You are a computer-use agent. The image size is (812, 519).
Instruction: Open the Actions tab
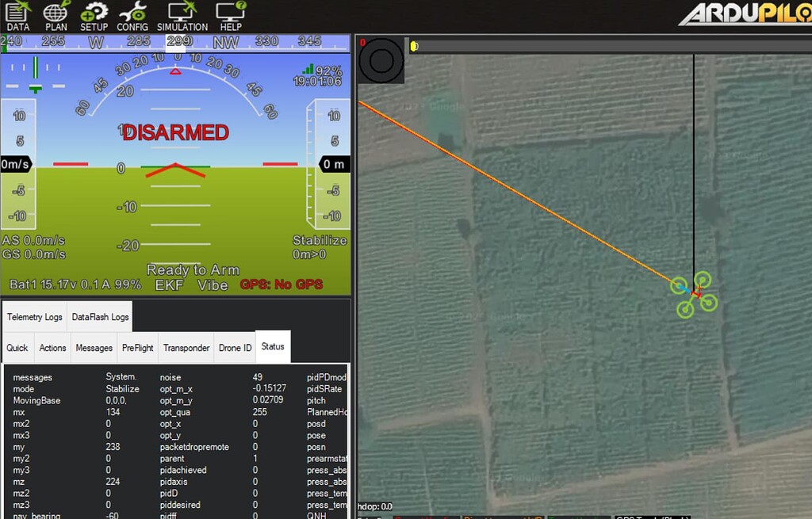pos(52,347)
